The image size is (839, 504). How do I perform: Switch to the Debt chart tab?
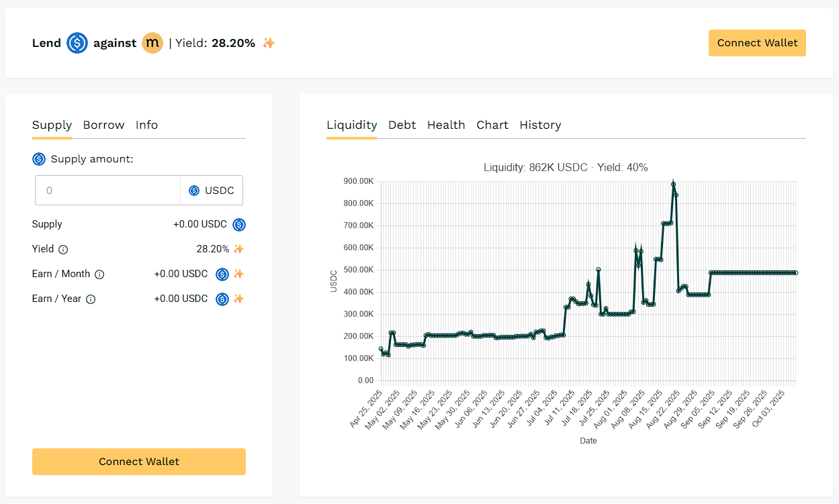tap(402, 125)
